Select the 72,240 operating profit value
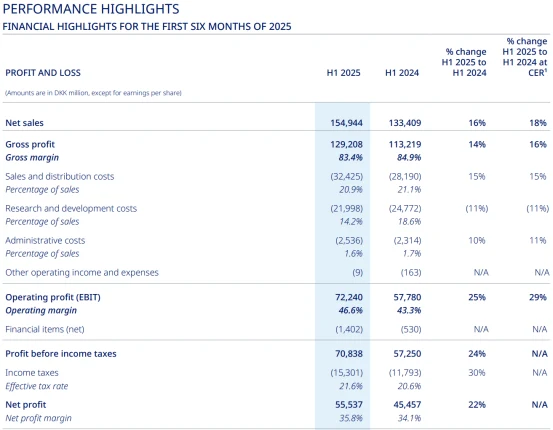The width and height of the screenshot is (553, 430). tap(349, 297)
